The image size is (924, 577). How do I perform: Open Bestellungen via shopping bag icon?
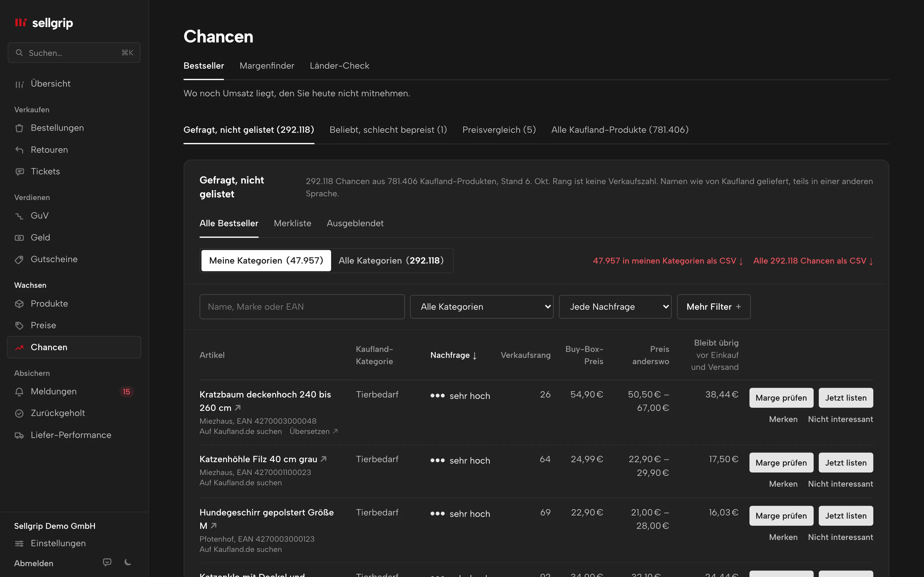(19, 128)
